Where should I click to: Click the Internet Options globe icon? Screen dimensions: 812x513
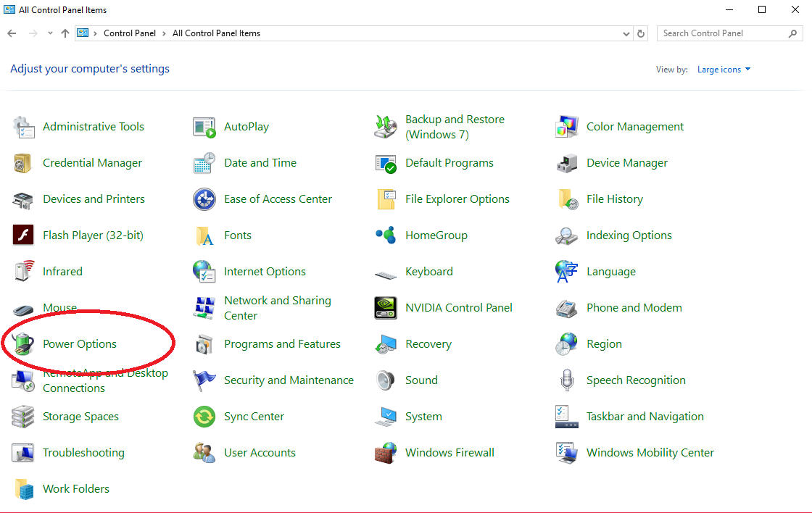pos(204,272)
